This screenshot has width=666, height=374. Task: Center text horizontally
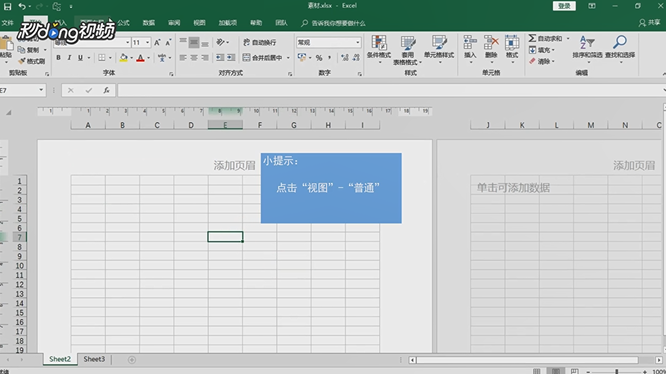pos(194,58)
